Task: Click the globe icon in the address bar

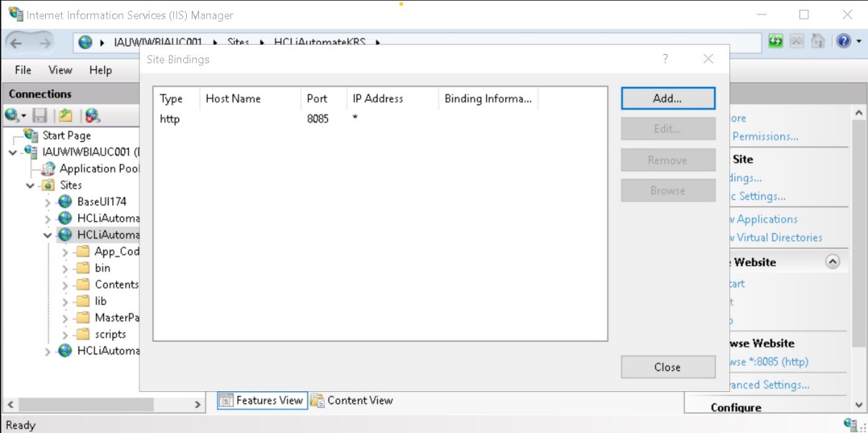Action: [86, 42]
